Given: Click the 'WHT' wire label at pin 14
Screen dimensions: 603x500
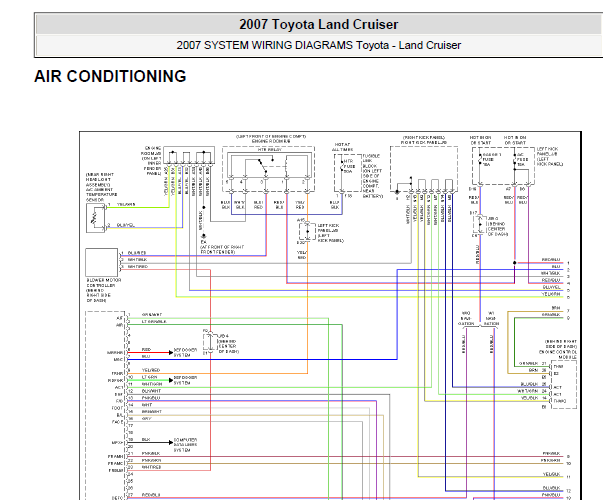Looking at the screenshot, I should (147, 405).
